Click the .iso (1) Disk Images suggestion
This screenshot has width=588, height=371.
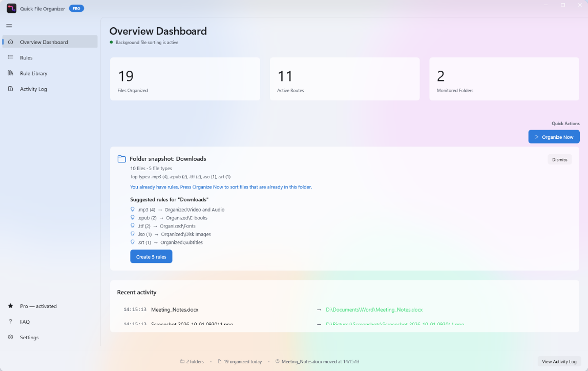coord(171,235)
